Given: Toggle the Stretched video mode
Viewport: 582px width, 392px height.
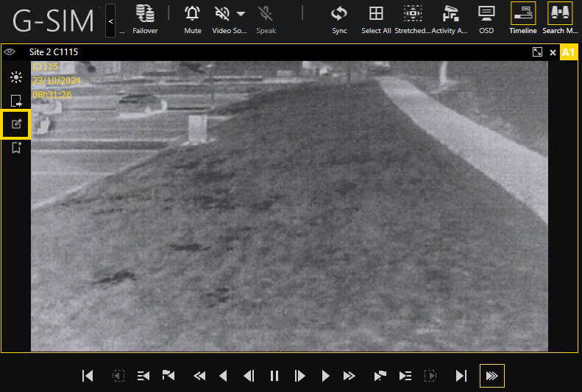Looking at the screenshot, I should point(413,14).
